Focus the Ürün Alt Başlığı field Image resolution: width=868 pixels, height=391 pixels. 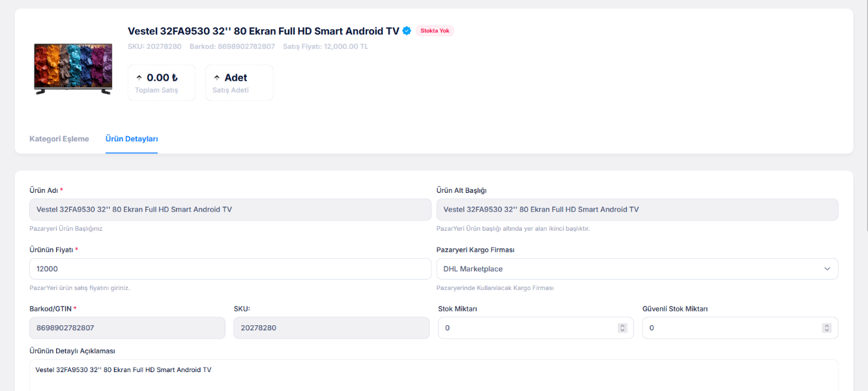(637, 209)
